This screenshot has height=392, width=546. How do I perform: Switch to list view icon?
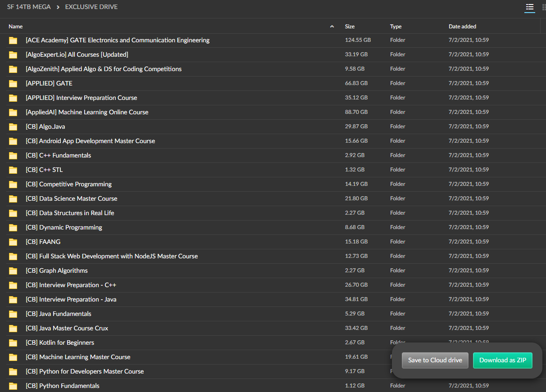(530, 7)
